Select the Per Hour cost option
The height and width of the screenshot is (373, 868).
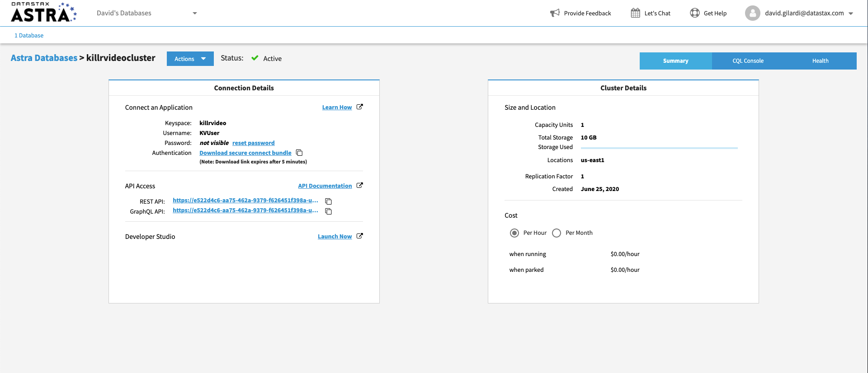point(514,233)
